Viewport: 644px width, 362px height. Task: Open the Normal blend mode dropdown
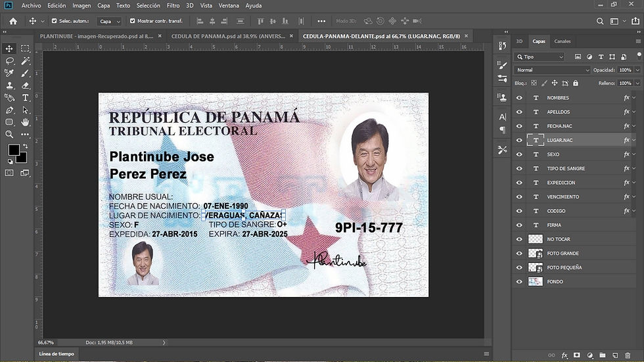552,70
